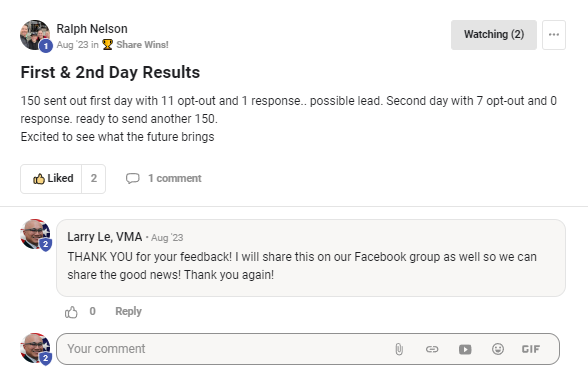
Task: Open the 1 comment link
Action: pyautogui.click(x=175, y=178)
